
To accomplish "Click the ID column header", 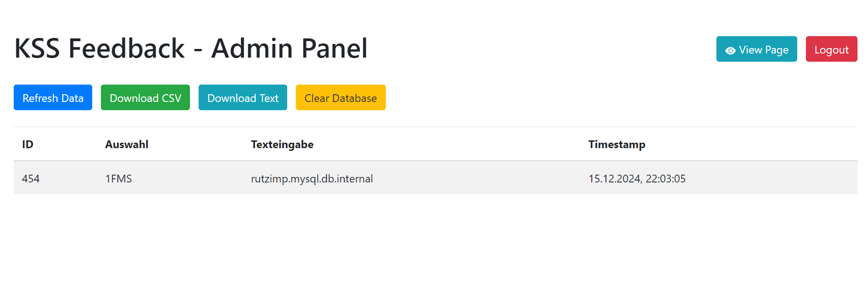I will 28,144.
